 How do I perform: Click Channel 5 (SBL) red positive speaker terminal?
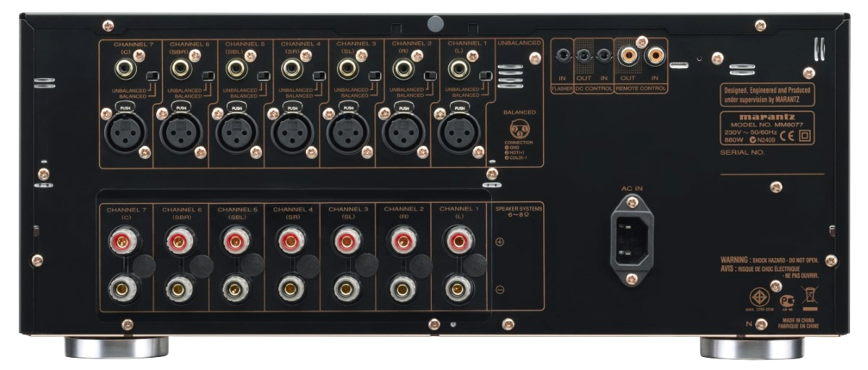234,239
